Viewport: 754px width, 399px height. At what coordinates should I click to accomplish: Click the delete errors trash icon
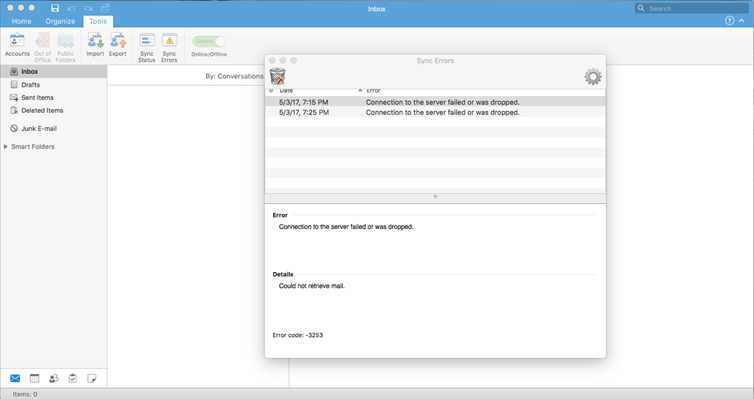(277, 77)
